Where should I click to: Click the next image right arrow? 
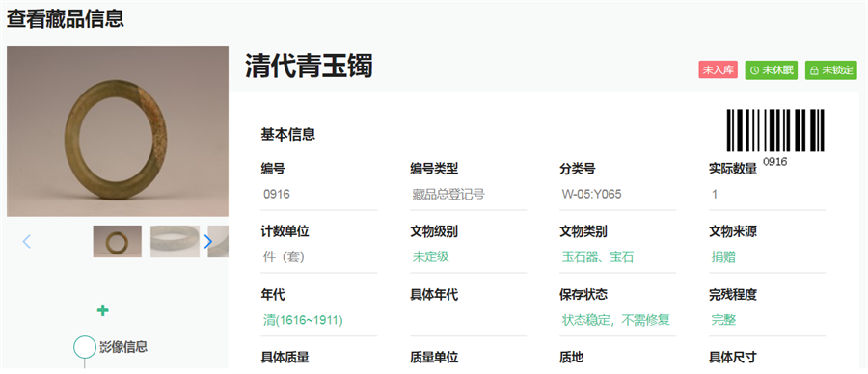pos(208,241)
